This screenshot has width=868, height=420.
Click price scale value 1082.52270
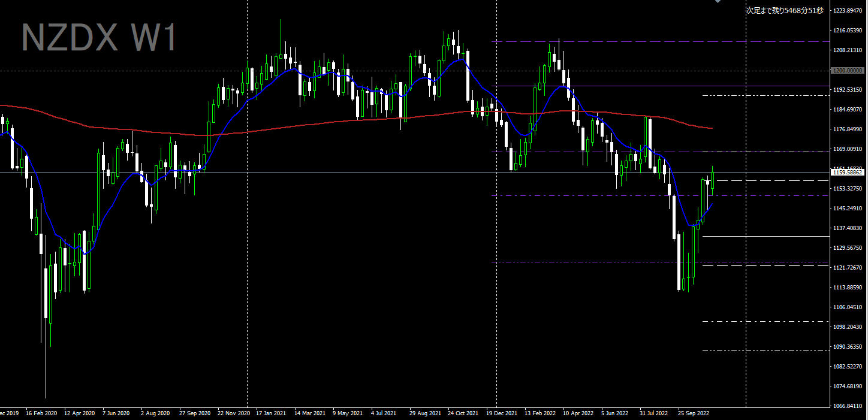(848, 367)
